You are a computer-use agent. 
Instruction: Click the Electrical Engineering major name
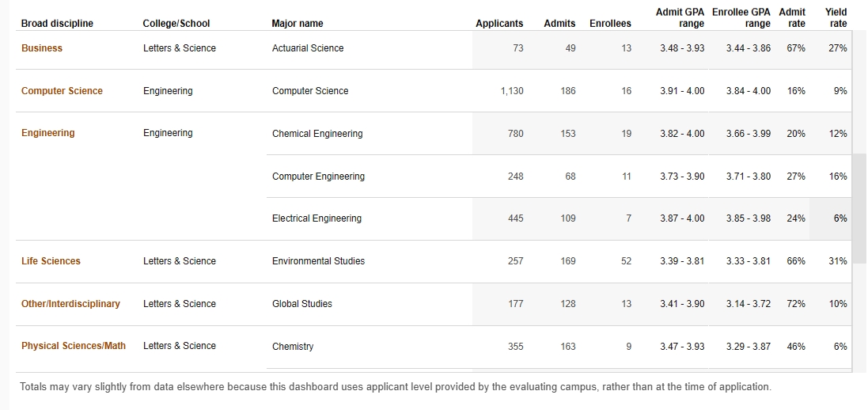point(316,218)
